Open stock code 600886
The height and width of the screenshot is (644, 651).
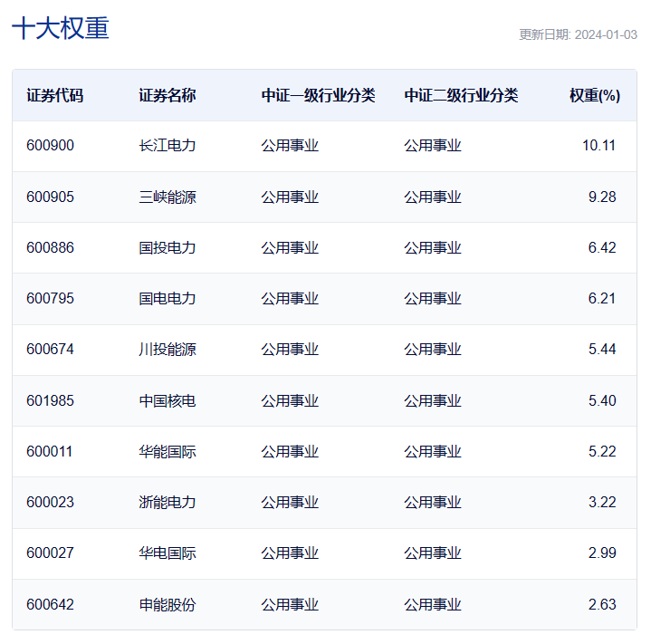(x=51, y=247)
